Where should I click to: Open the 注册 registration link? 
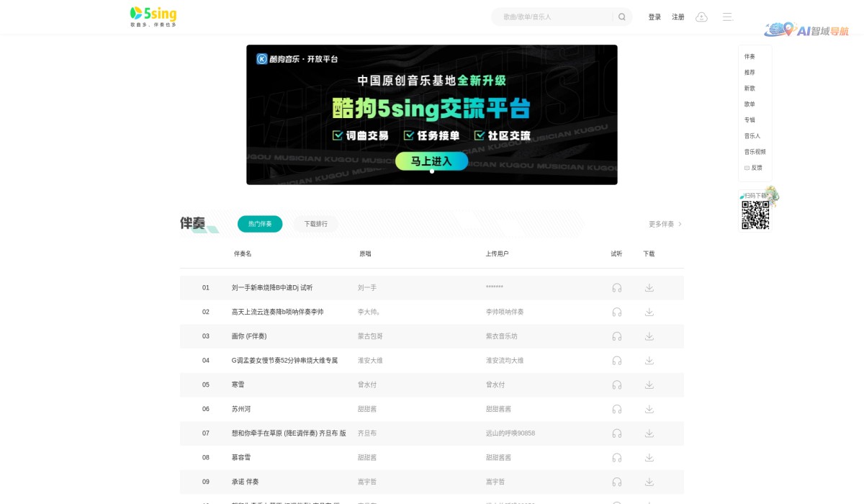678,17
